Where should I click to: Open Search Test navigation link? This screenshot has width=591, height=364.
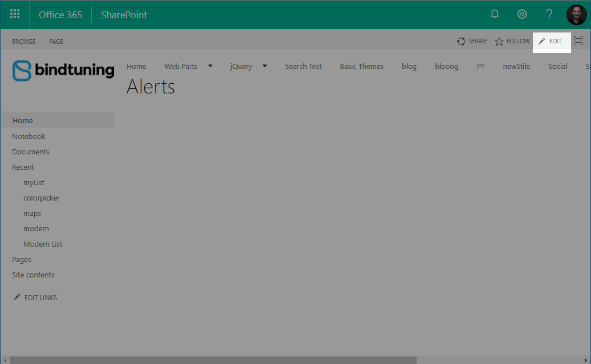point(303,66)
